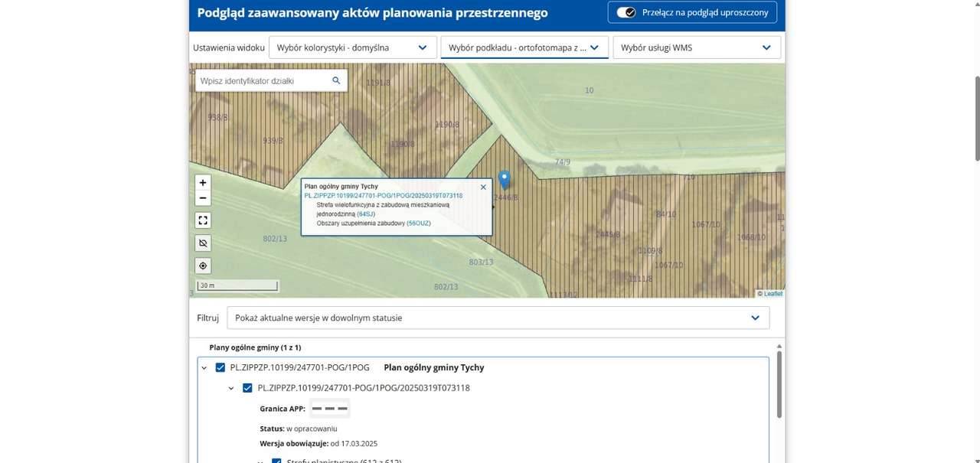Collapse the 20250319T073118 version node
Image resolution: width=980 pixels, height=463 pixels.
(231, 389)
